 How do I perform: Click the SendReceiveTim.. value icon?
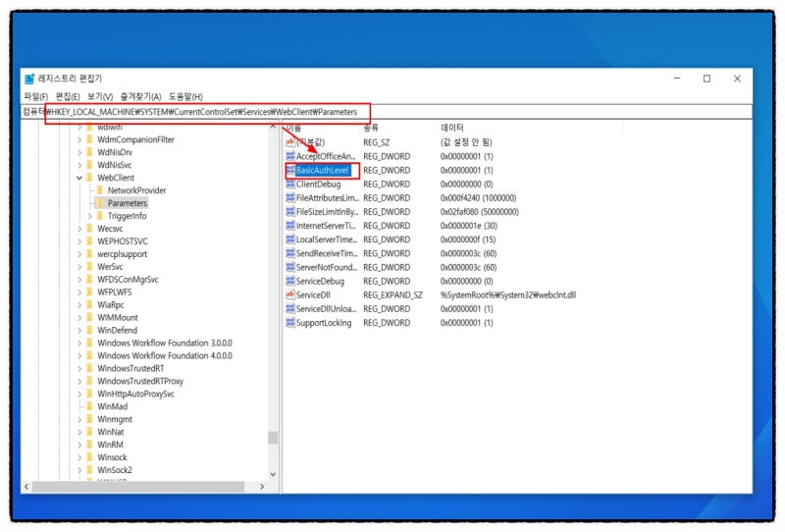pos(290,253)
